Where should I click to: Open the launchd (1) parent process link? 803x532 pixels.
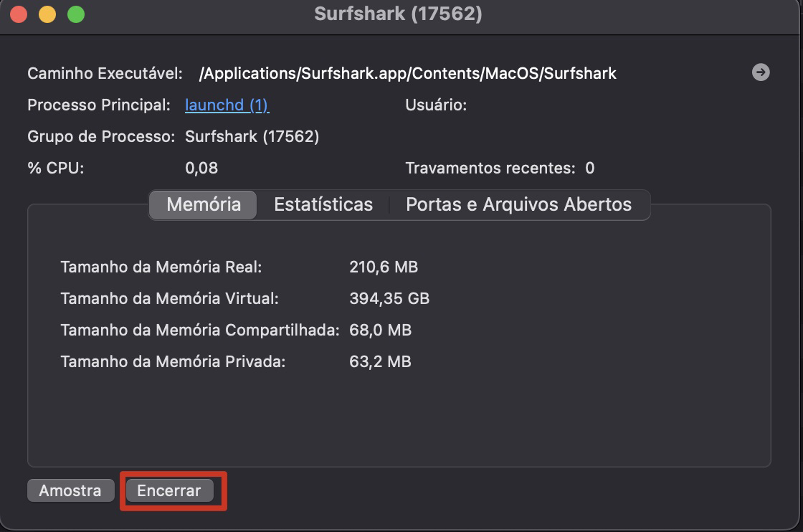(227, 105)
